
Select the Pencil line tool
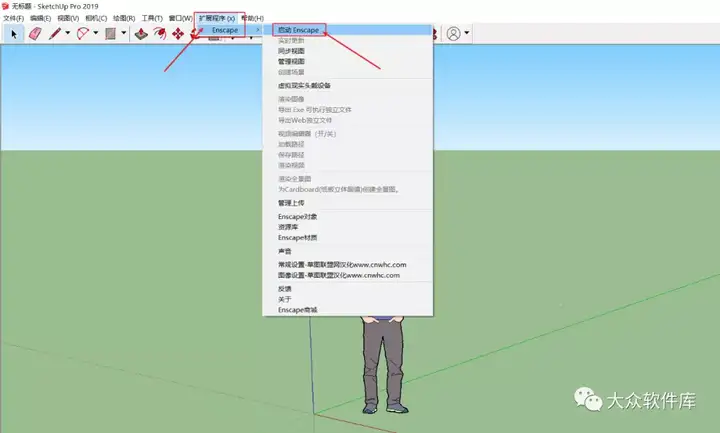(x=55, y=34)
